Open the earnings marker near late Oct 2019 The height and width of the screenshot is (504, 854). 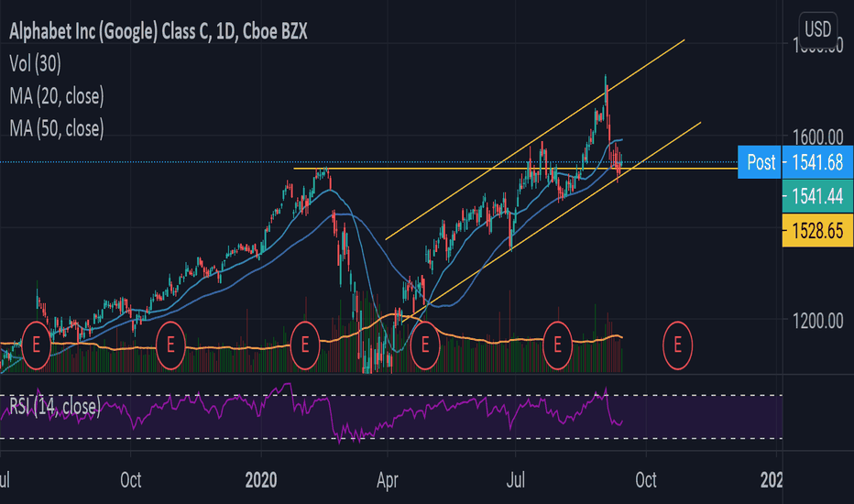[170, 345]
